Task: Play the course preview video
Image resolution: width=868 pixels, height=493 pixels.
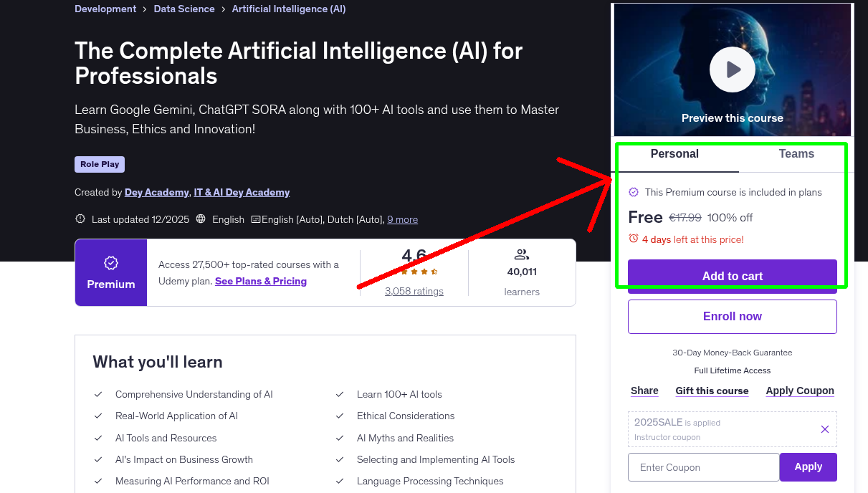Action: coord(732,69)
